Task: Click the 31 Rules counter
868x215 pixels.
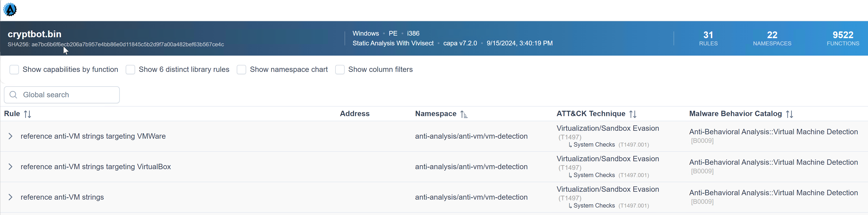Action: click(x=708, y=38)
